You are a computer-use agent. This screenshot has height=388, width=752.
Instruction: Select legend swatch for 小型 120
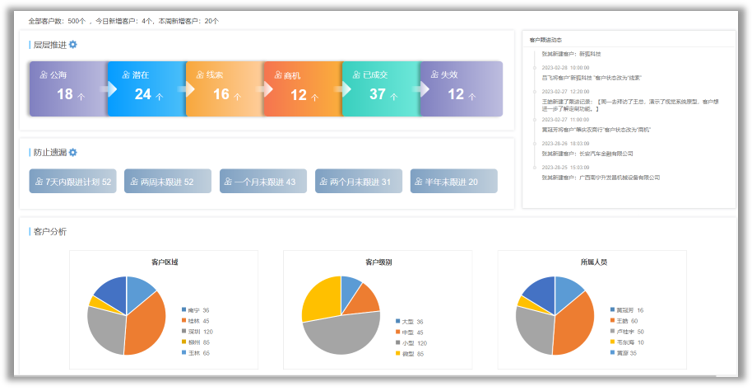tap(398, 343)
